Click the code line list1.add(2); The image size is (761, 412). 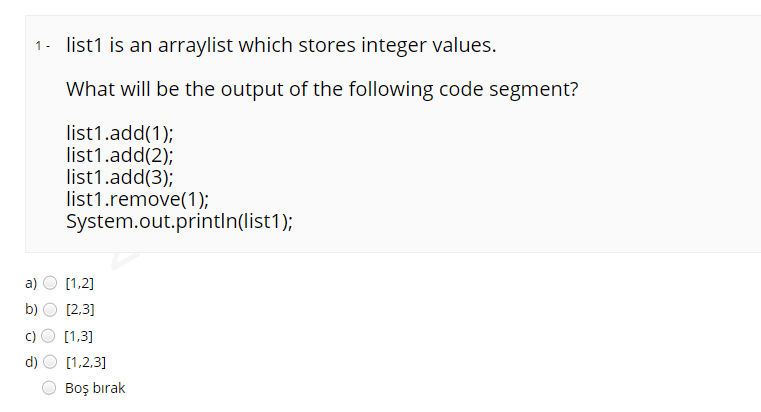pyautogui.click(x=120, y=155)
